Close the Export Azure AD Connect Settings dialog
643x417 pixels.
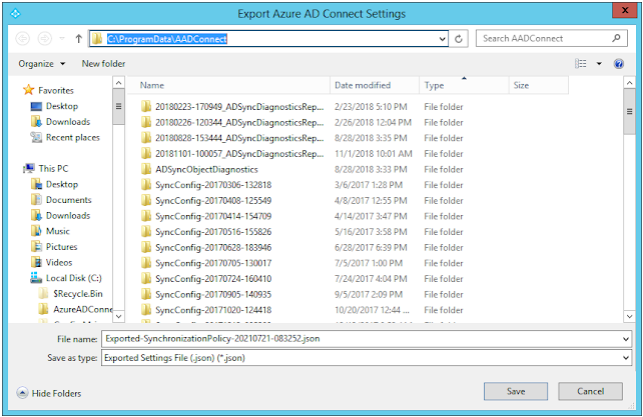tap(625, 11)
